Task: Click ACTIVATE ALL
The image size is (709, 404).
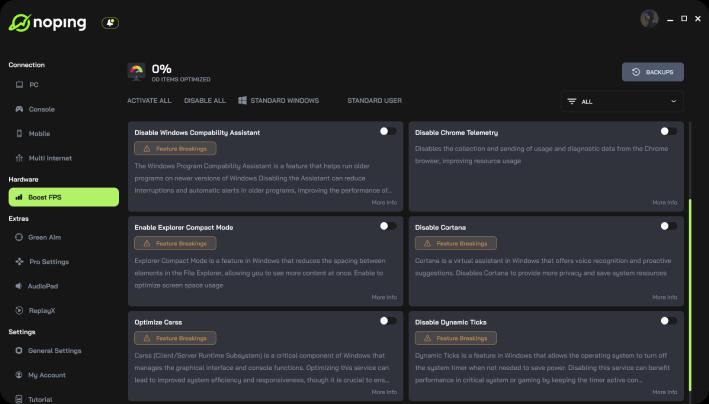Action: pyautogui.click(x=149, y=100)
